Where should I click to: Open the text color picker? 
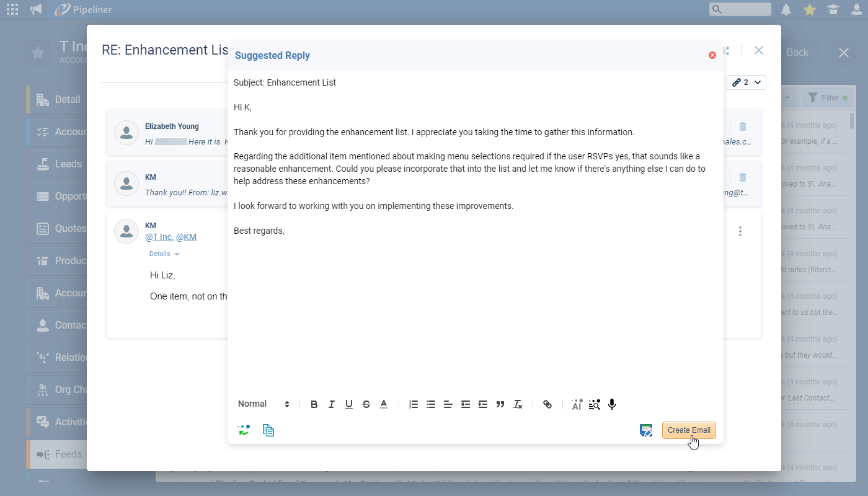[x=384, y=404]
